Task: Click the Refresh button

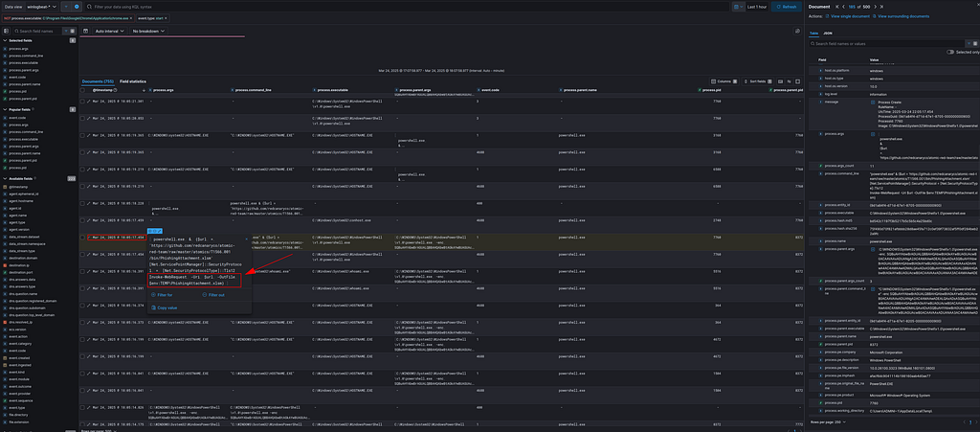Action: [787, 7]
